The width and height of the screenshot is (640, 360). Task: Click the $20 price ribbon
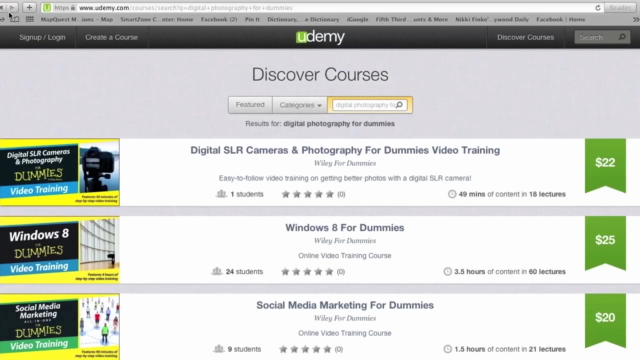[x=605, y=320]
